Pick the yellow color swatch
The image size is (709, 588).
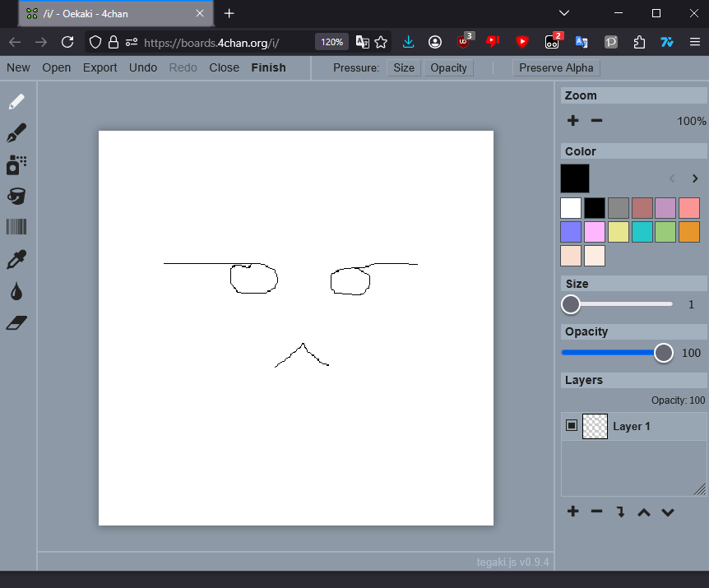[x=619, y=232]
